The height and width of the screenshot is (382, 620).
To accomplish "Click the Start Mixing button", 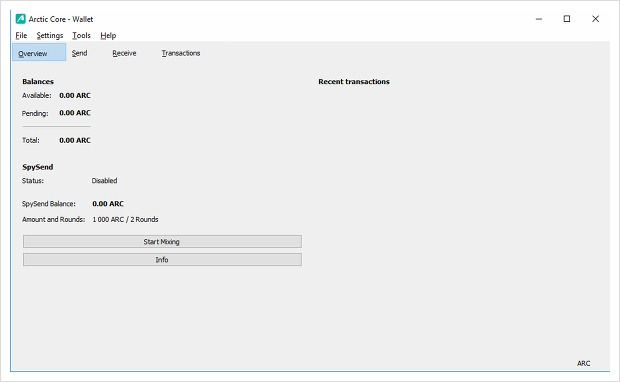I will pos(162,242).
